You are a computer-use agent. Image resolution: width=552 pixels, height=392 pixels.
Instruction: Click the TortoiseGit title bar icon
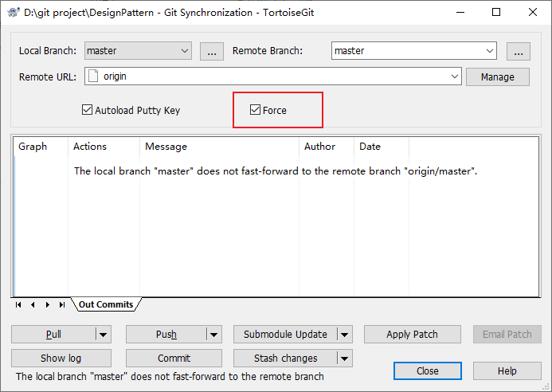point(13,12)
